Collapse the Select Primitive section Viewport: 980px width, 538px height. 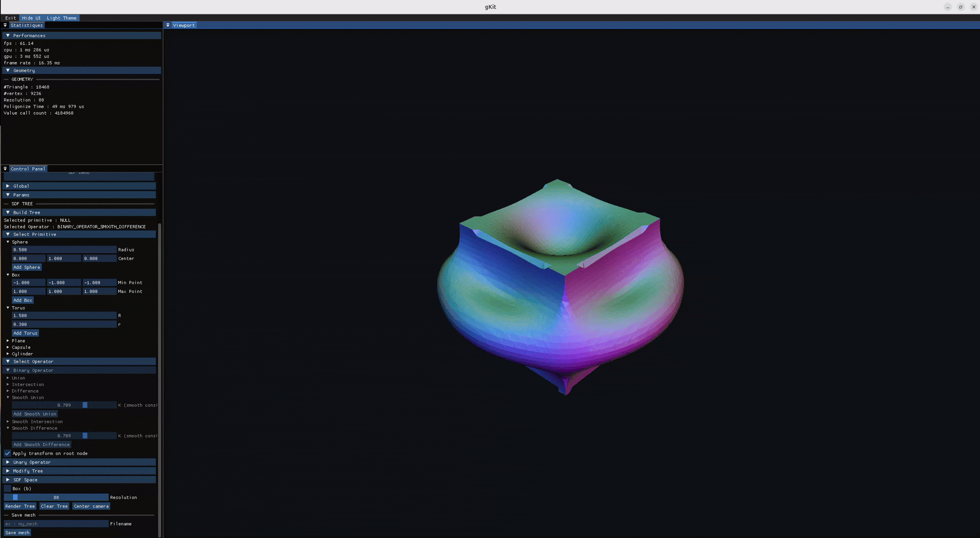tap(79, 235)
